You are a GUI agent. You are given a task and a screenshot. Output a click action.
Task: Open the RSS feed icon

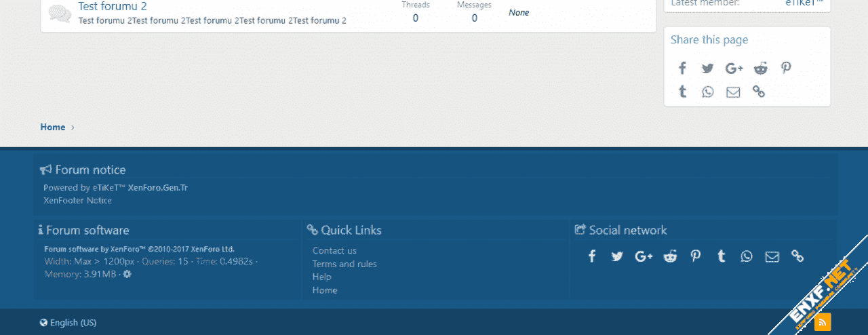(823, 321)
